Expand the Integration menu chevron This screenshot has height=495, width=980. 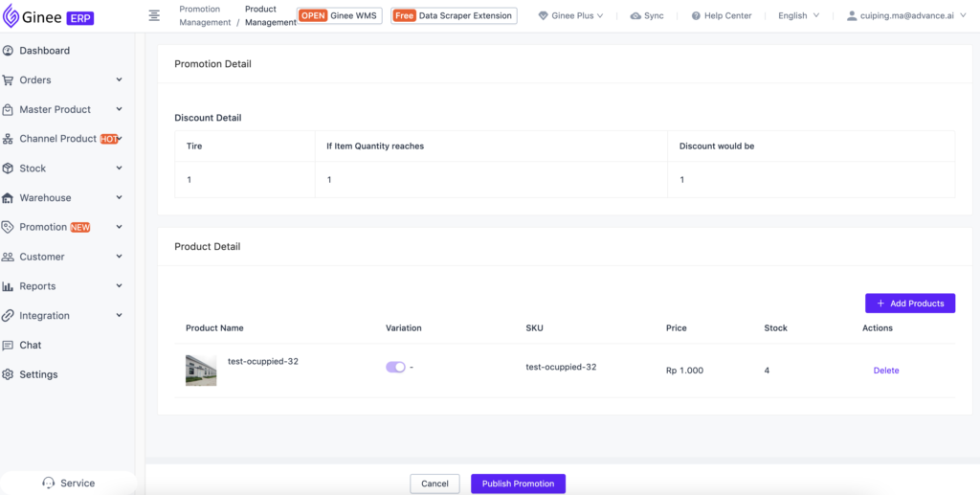pos(120,316)
